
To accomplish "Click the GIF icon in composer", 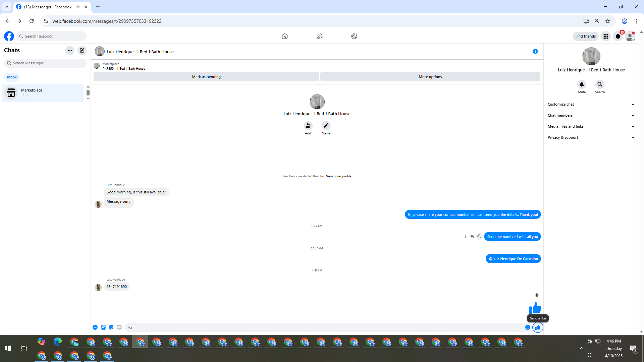I will [119, 327].
